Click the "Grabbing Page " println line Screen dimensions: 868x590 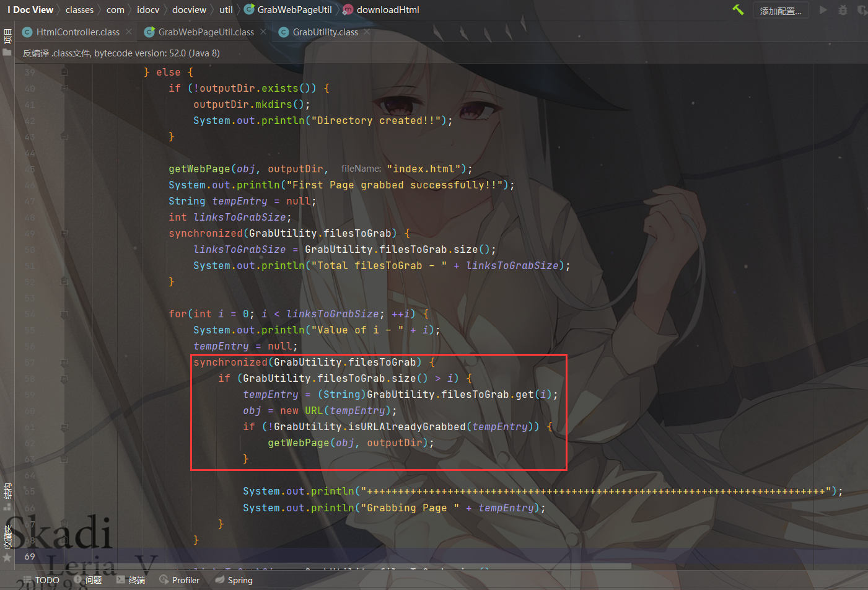394,508
